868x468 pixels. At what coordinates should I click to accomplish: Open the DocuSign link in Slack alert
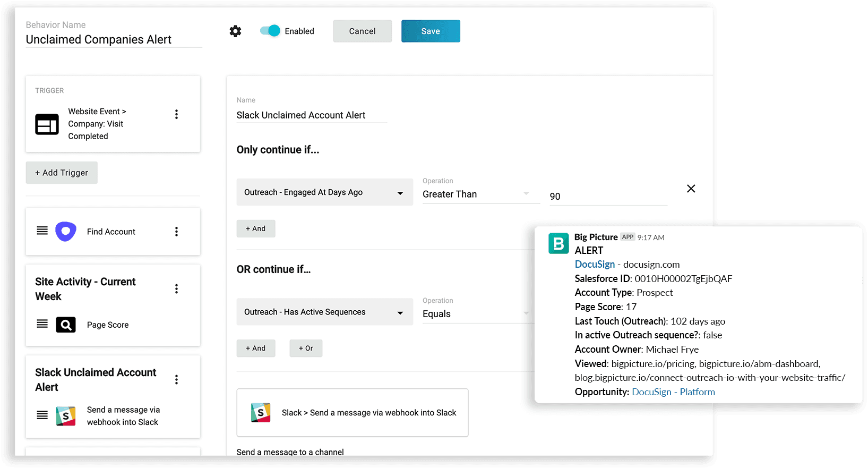pyautogui.click(x=595, y=265)
